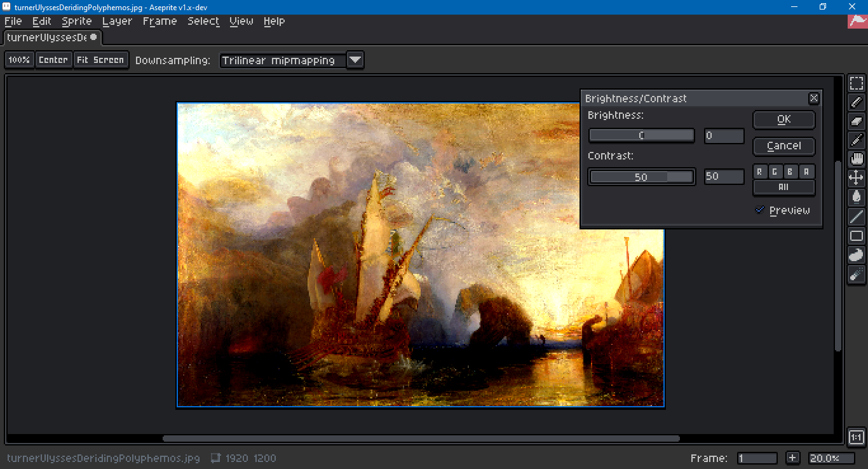This screenshot has height=469, width=868.
Task: Toggle the B channel button
Action: tap(790, 172)
